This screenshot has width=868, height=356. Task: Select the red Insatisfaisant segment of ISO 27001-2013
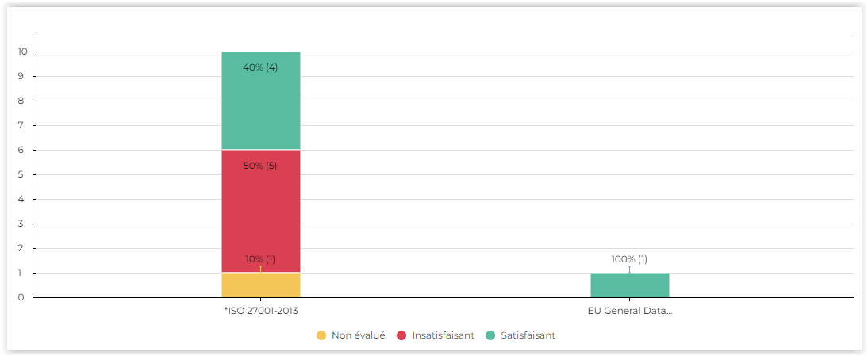coord(260,214)
